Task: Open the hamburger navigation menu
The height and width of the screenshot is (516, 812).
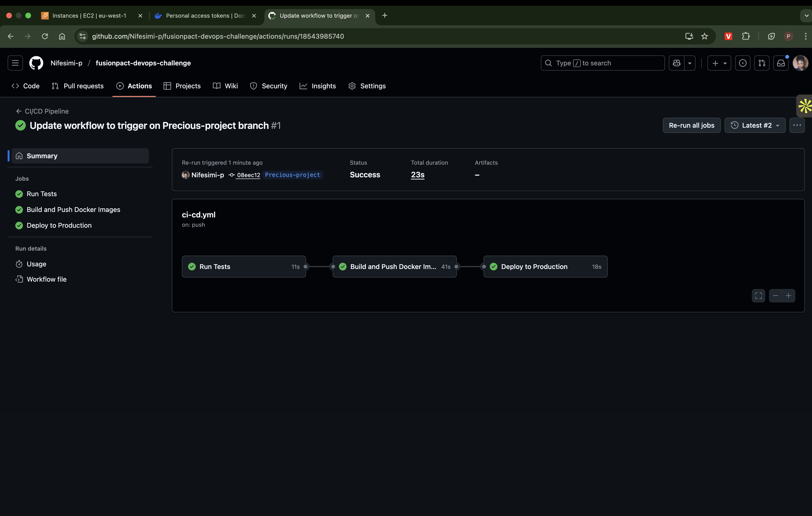Action: tap(15, 63)
